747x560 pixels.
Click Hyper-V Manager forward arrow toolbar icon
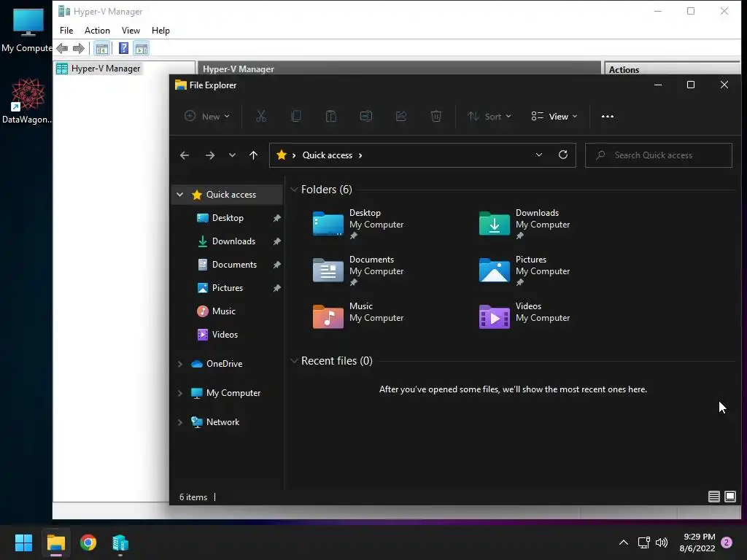pos(79,48)
